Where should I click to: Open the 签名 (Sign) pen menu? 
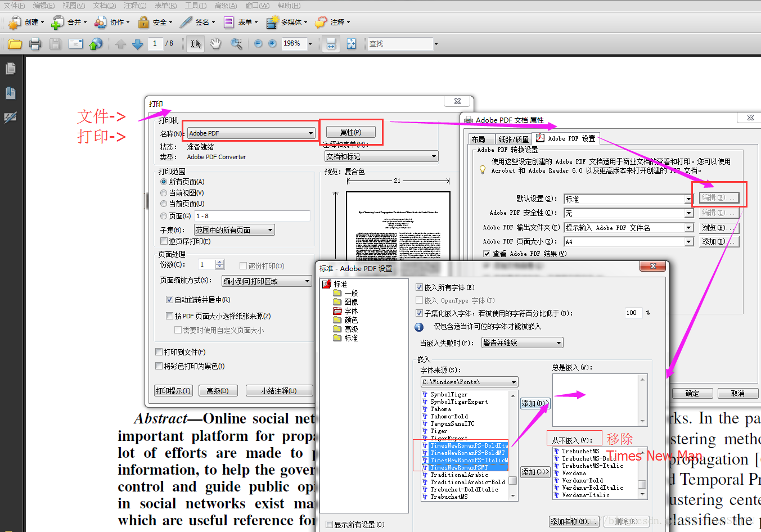[x=197, y=22]
